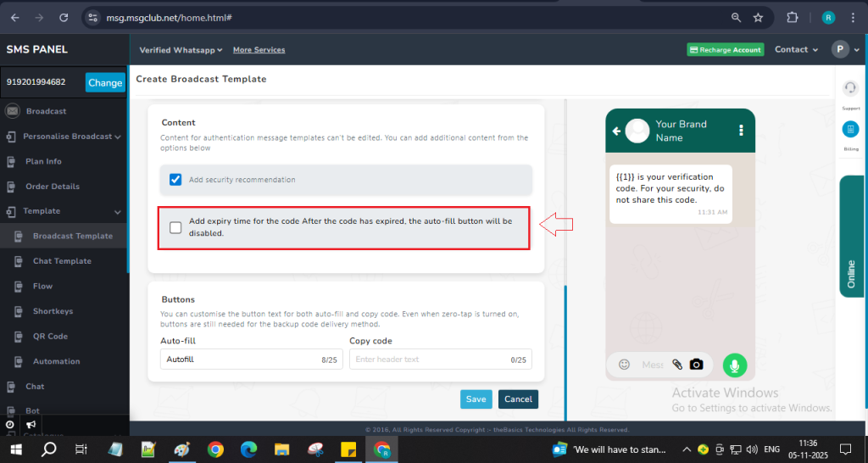
Task: Click the green Recharge Account button
Action: [x=725, y=50]
